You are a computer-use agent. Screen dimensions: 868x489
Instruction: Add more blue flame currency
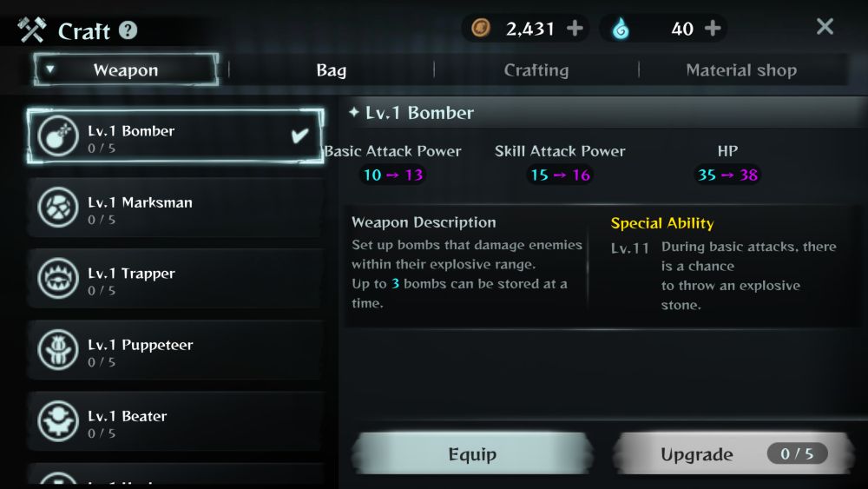713,28
